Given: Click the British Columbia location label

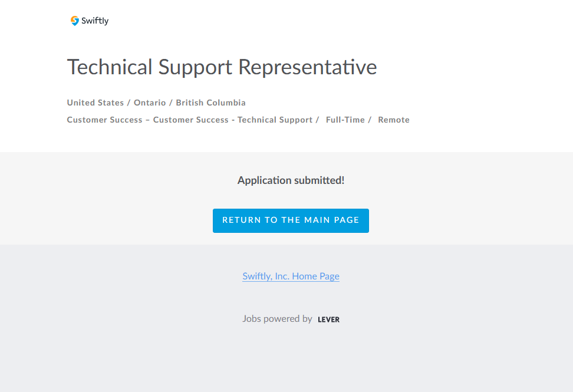Looking at the screenshot, I should [210, 103].
